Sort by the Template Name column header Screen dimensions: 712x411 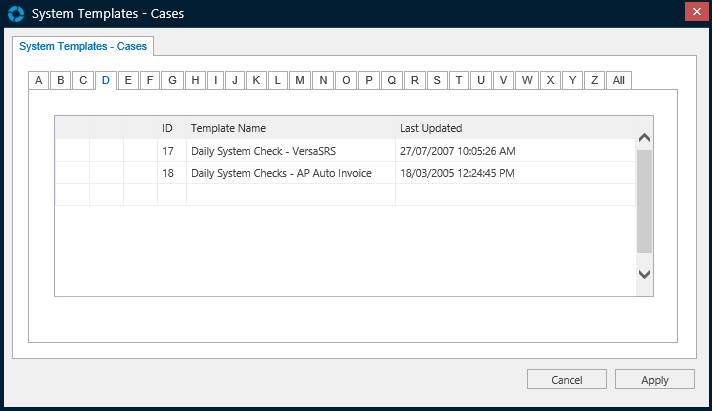click(x=229, y=128)
